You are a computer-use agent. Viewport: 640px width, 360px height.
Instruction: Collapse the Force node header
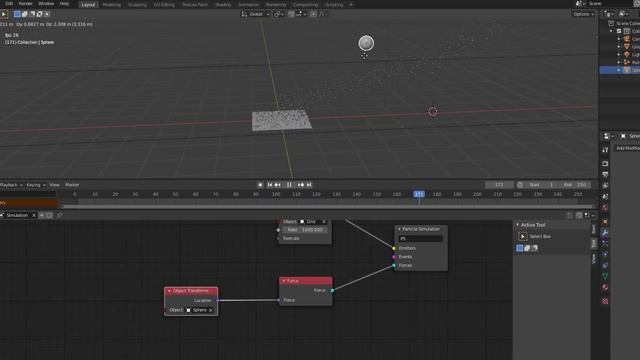[284, 281]
